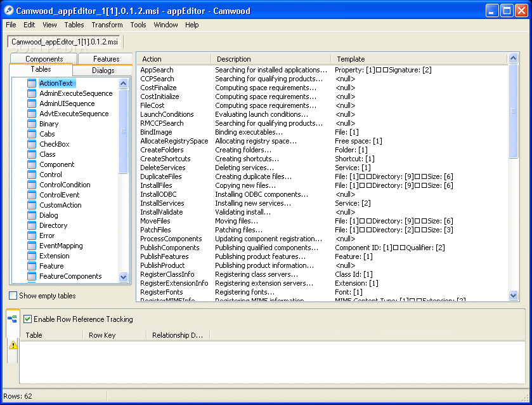
Task: Click the Binary table icon
Action: click(32, 124)
